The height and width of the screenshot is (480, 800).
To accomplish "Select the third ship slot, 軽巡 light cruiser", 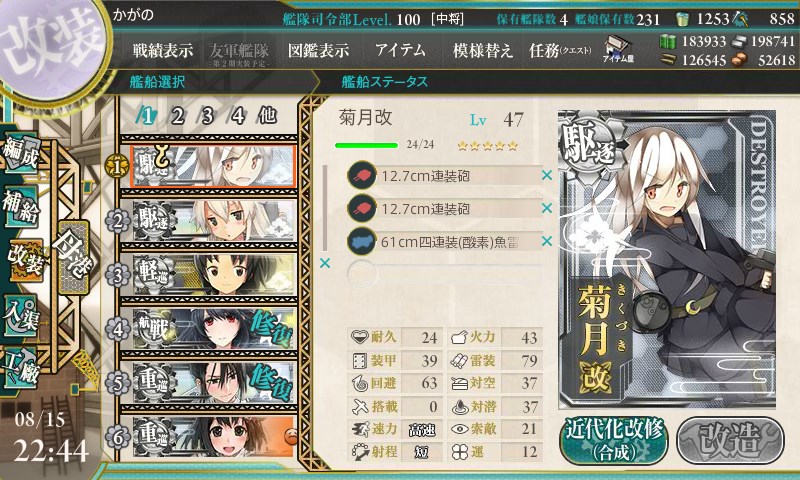I will click(213, 274).
